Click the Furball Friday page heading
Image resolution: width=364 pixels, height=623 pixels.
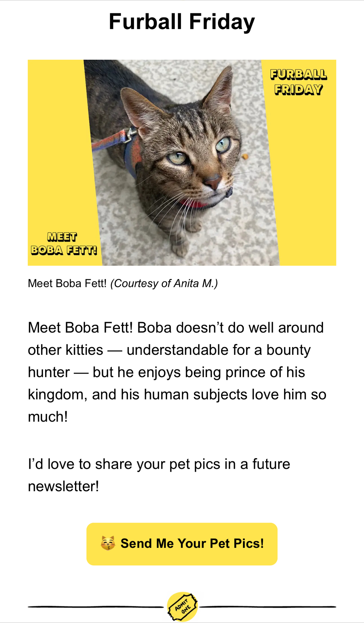click(x=182, y=22)
